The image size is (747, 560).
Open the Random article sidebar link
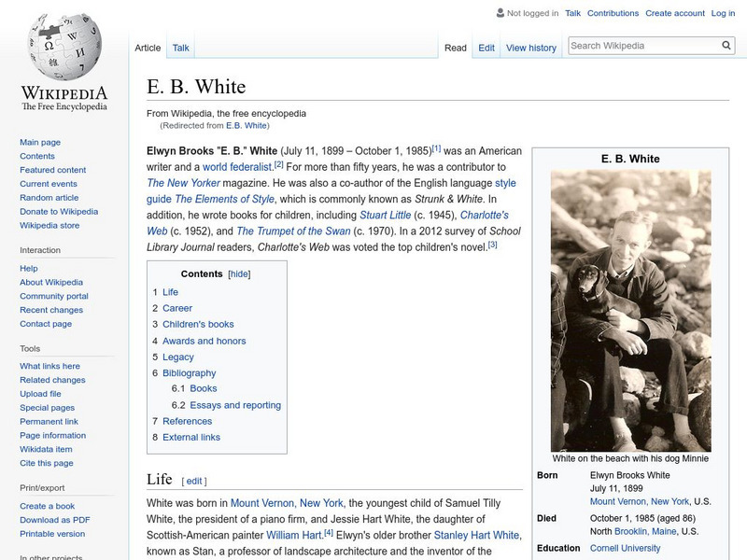point(49,198)
